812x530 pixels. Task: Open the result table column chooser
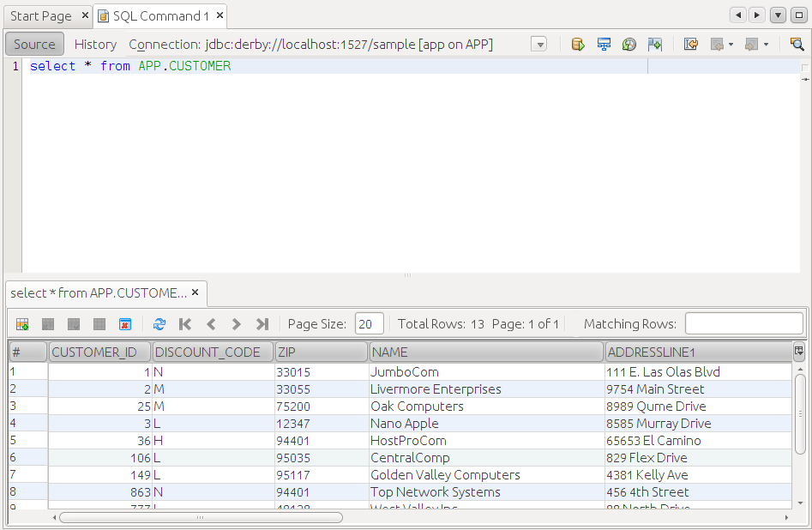click(x=799, y=351)
